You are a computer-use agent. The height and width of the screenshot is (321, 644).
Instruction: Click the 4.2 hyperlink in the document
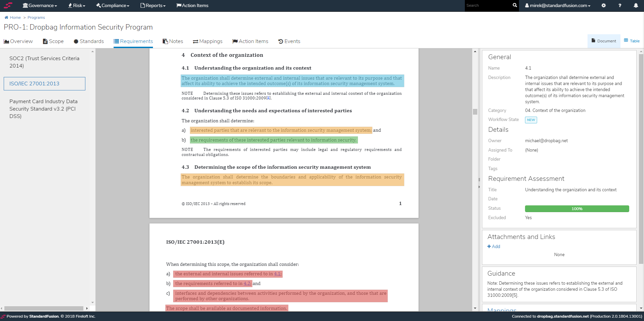click(247, 284)
